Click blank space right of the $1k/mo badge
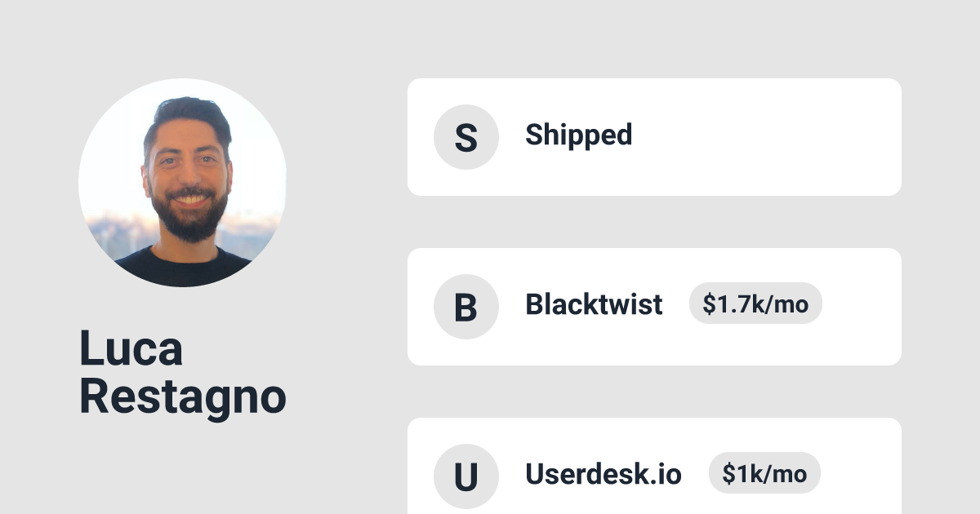This screenshot has width=980, height=514. click(862, 476)
